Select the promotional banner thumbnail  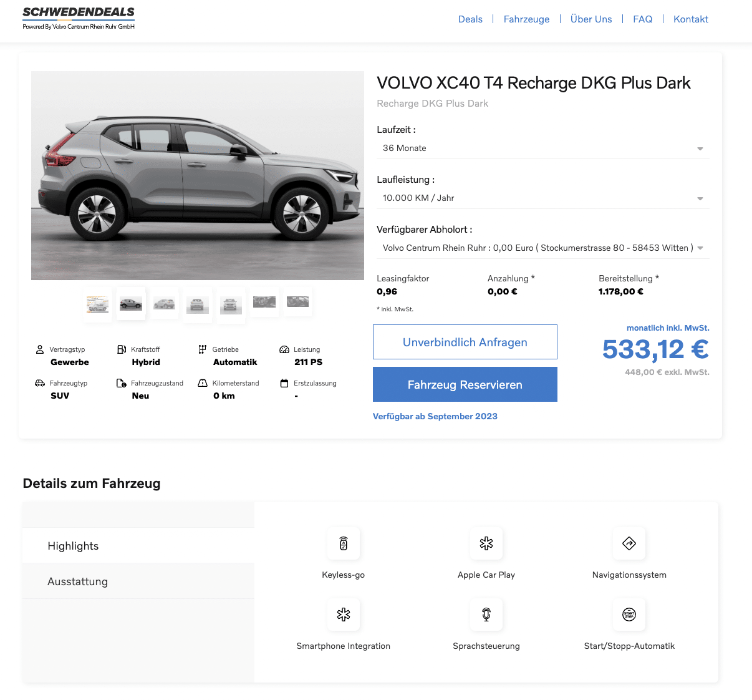(98, 304)
